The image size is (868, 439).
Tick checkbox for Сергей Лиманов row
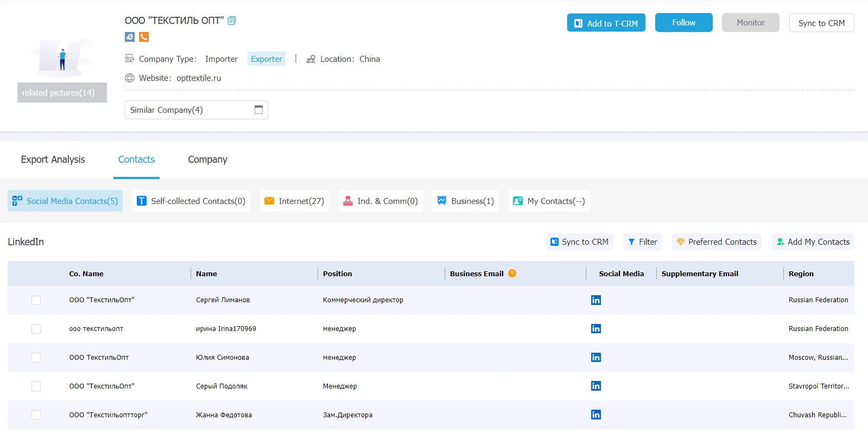click(36, 300)
